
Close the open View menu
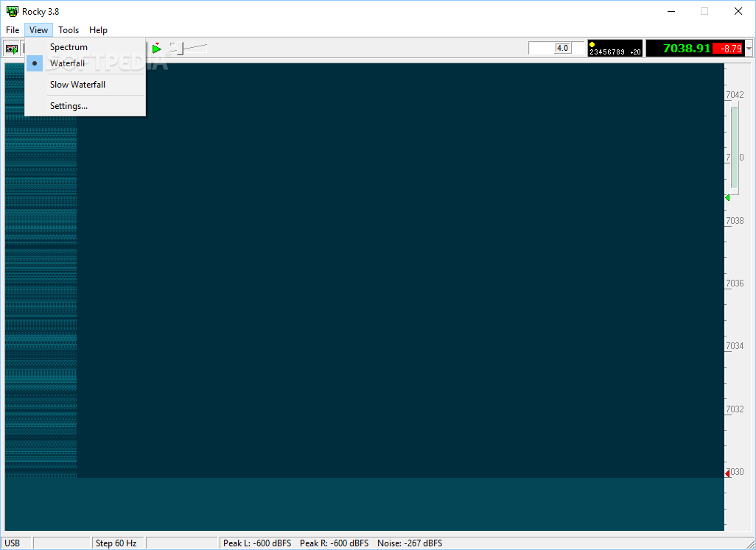tap(38, 30)
